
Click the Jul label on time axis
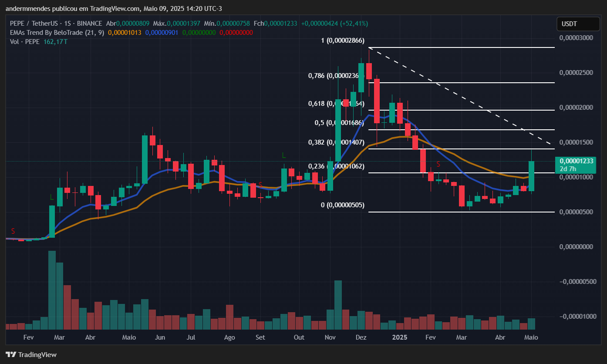[x=191, y=337]
